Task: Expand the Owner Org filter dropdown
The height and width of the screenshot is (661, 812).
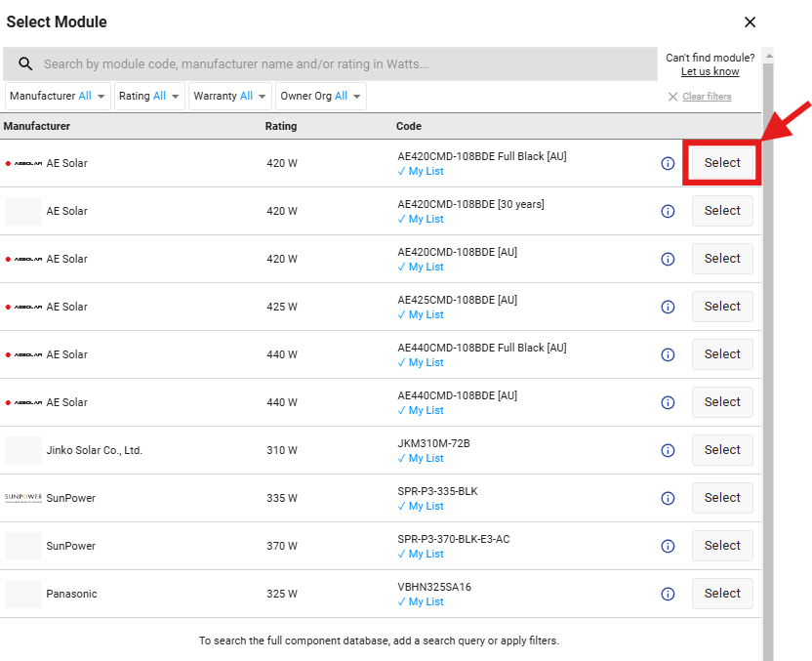Action: click(x=320, y=97)
